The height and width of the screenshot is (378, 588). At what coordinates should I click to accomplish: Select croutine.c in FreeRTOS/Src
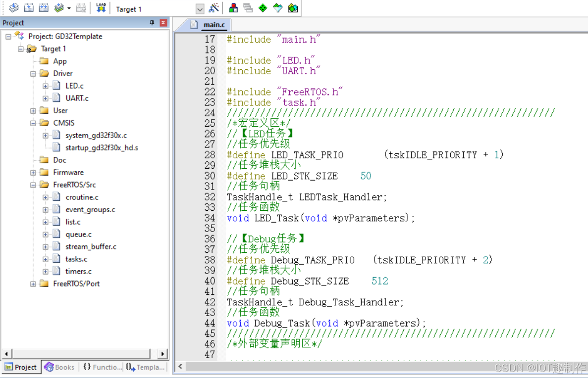pos(82,197)
